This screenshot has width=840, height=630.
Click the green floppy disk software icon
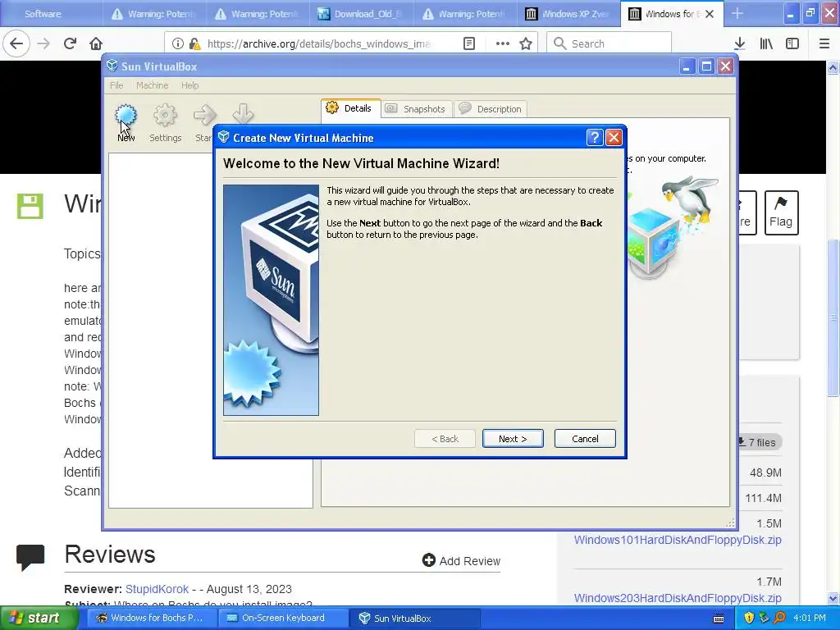tap(30, 206)
